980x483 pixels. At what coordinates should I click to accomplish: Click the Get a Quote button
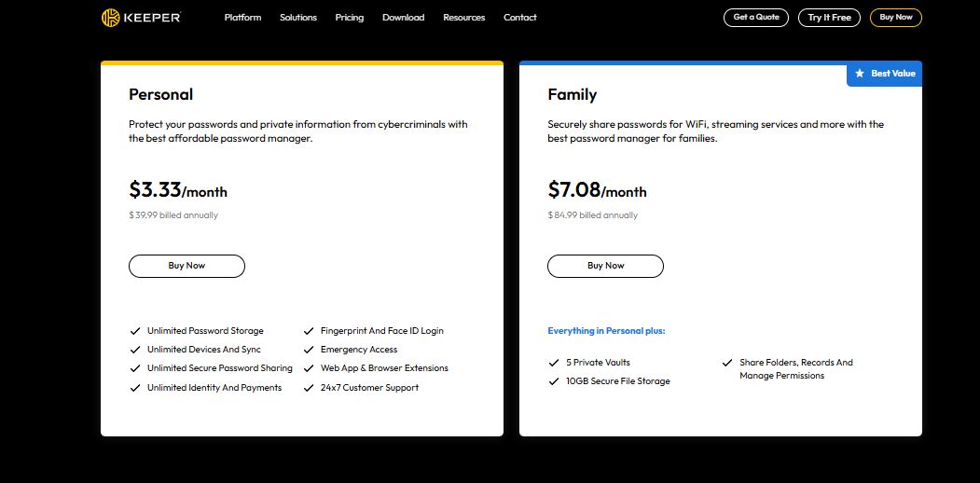click(756, 18)
